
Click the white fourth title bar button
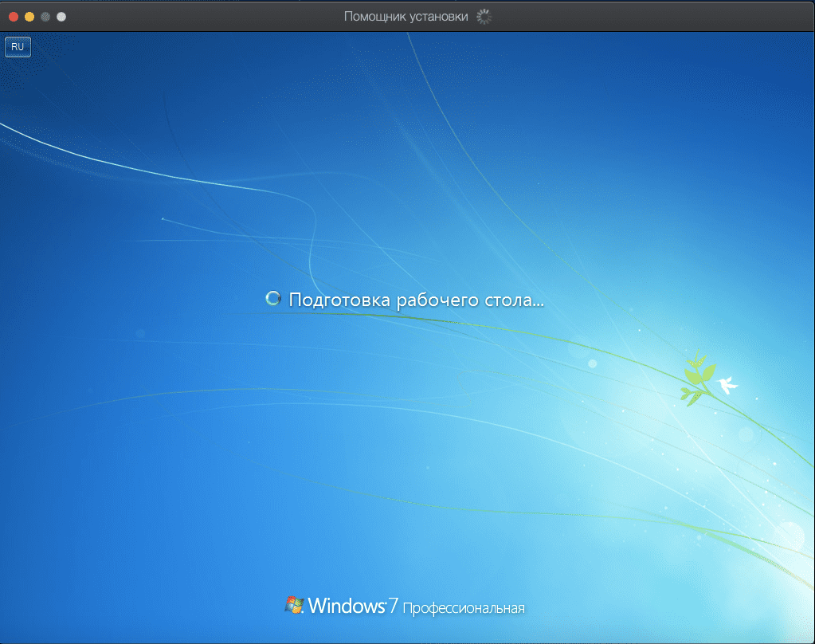click(61, 17)
